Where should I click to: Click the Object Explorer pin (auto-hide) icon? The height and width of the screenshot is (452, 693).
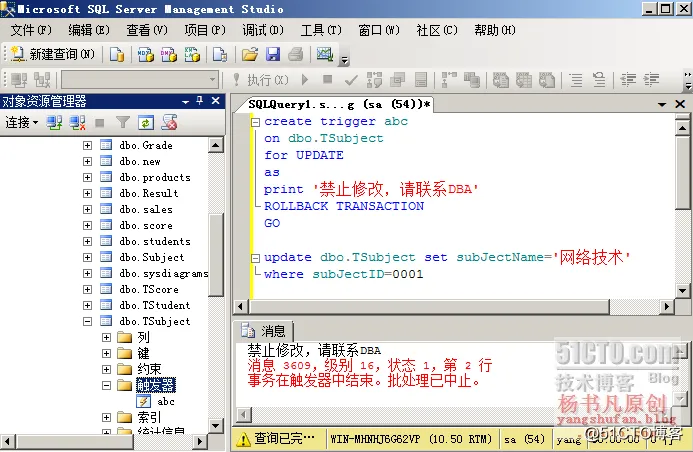[x=200, y=101]
